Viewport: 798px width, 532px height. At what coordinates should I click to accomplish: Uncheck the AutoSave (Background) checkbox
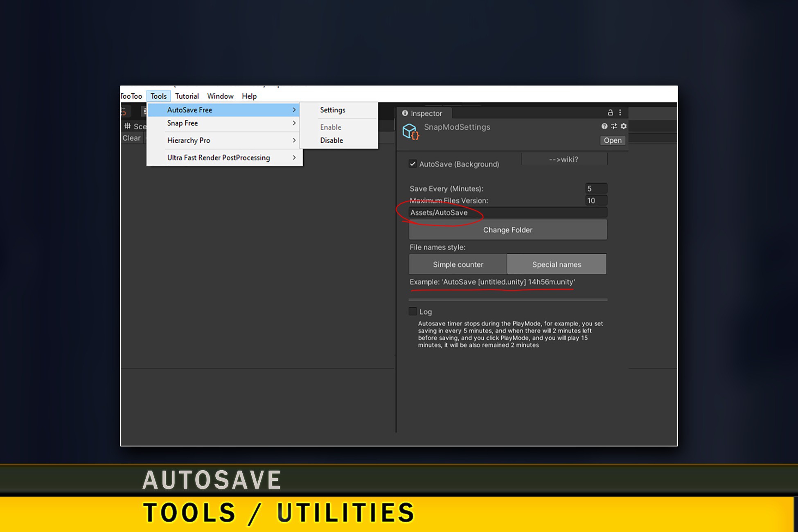(413, 164)
